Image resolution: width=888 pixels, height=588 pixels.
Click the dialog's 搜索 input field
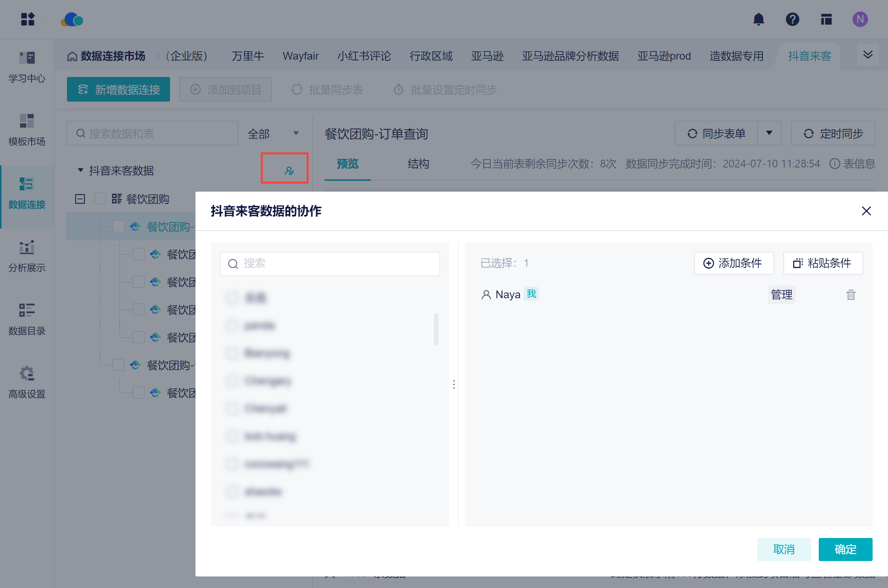335,264
